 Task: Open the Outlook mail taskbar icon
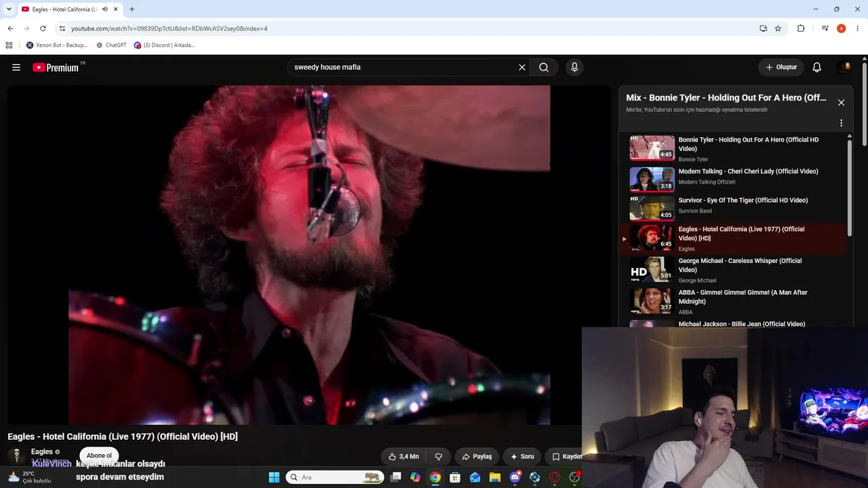475,477
